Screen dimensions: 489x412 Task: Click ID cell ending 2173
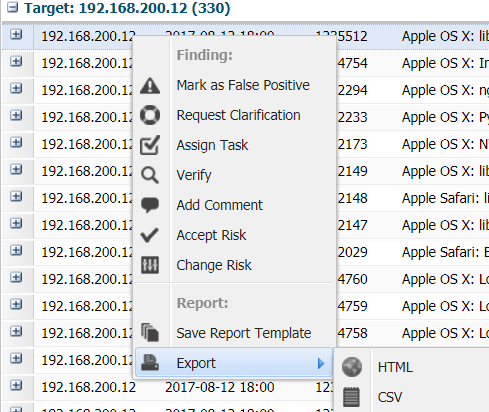point(352,144)
